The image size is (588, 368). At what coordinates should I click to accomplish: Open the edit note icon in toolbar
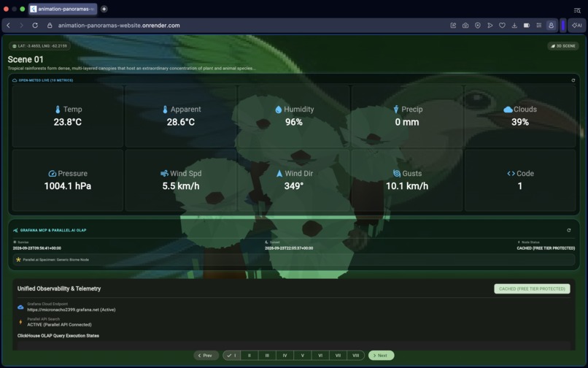tap(453, 26)
